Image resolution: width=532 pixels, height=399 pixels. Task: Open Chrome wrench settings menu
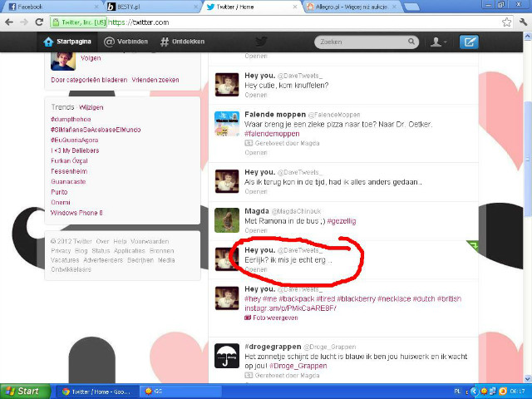click(523, 22)
